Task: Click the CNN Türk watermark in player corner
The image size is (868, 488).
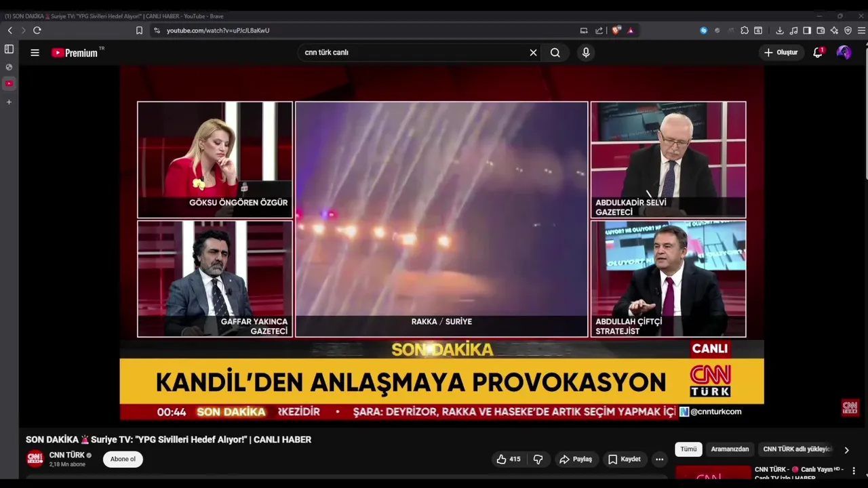Action: tap(850, 407)
